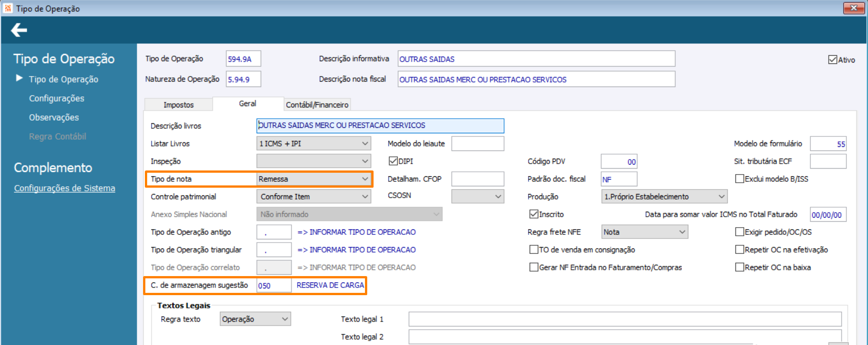
Task: Open the Tipo de nota dropdown
Action: tap(314, 179)
